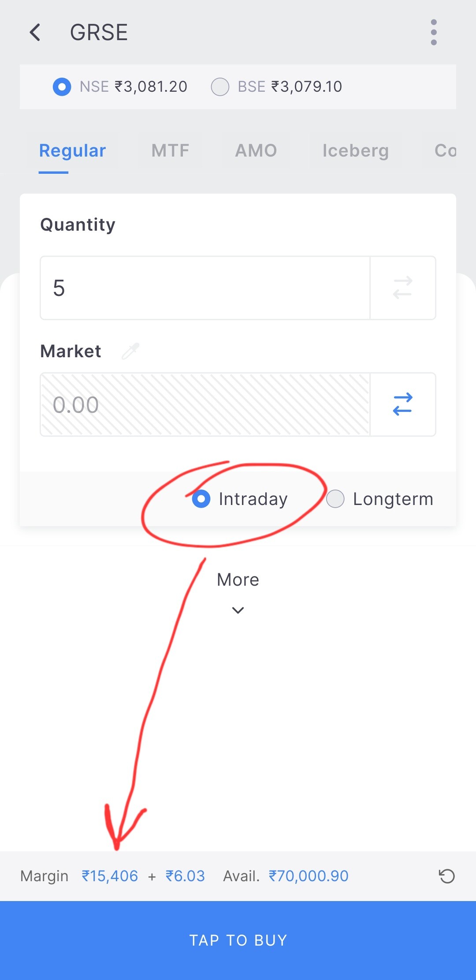Tap the ₹15,406 margin amount link
Viewport: 476px width, 980px height.
pyautogui.click(x=110, y=876)
